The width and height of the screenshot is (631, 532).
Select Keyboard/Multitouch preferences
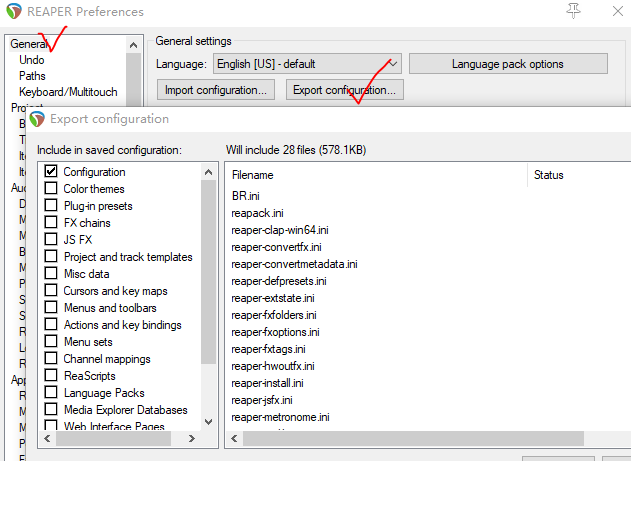point(68,92)
